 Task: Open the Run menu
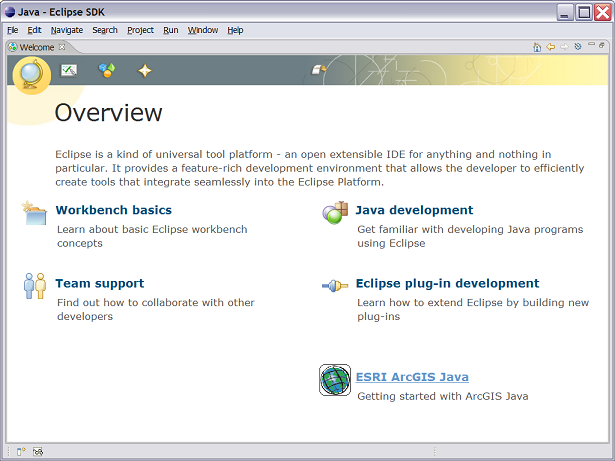(x=171, y=30)
